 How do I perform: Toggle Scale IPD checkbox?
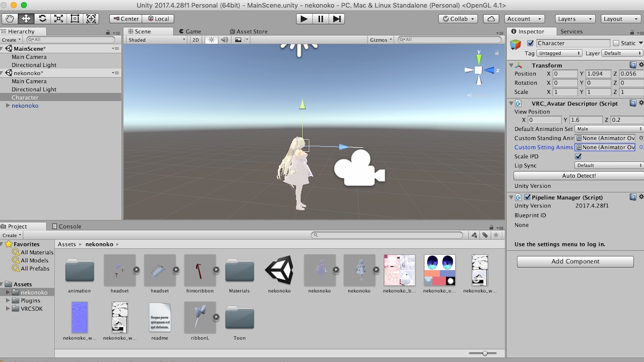click(x=578, y=156)
